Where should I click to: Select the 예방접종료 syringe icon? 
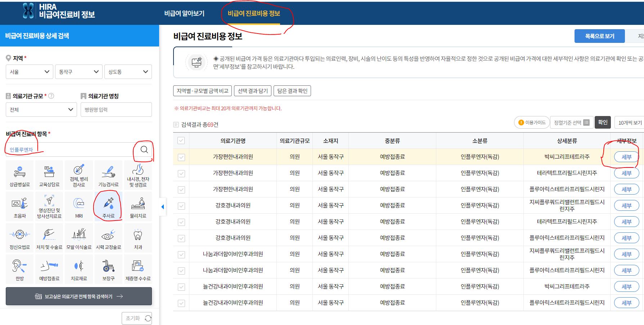(x=49, y=269)
